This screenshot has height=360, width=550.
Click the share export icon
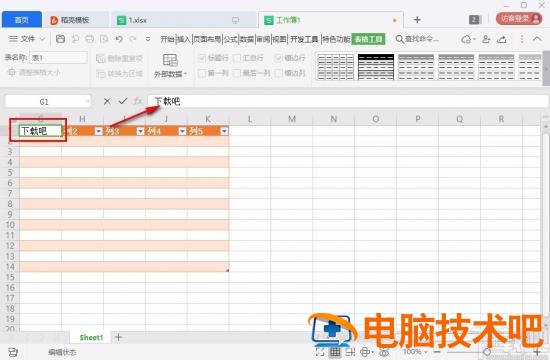point(502,39)
